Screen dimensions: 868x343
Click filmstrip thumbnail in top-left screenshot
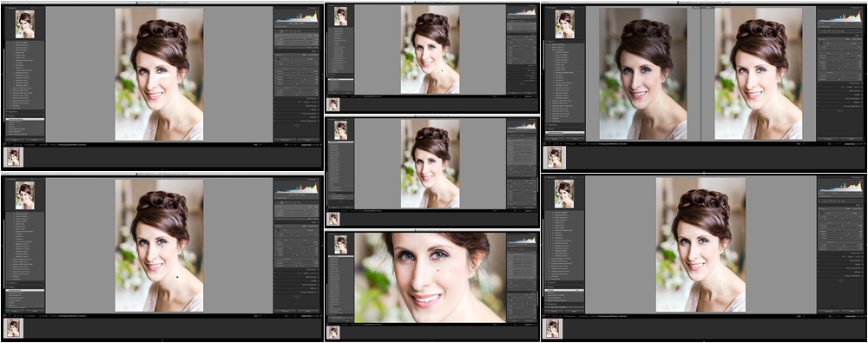pyautogui.click(x=13, y=157)
